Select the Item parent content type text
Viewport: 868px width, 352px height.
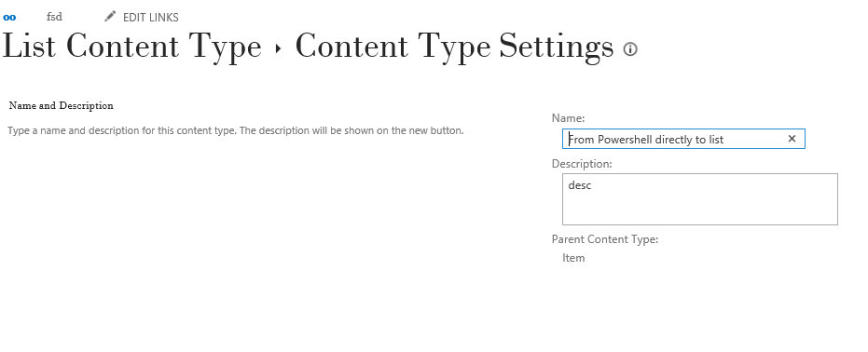click(573, 258)
